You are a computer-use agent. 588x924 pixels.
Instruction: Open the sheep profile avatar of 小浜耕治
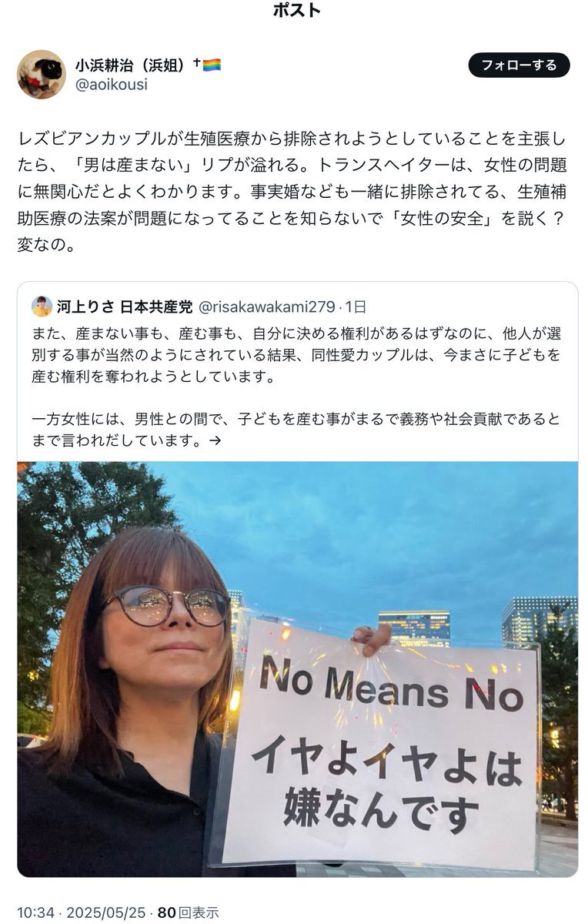click(42, 75)
